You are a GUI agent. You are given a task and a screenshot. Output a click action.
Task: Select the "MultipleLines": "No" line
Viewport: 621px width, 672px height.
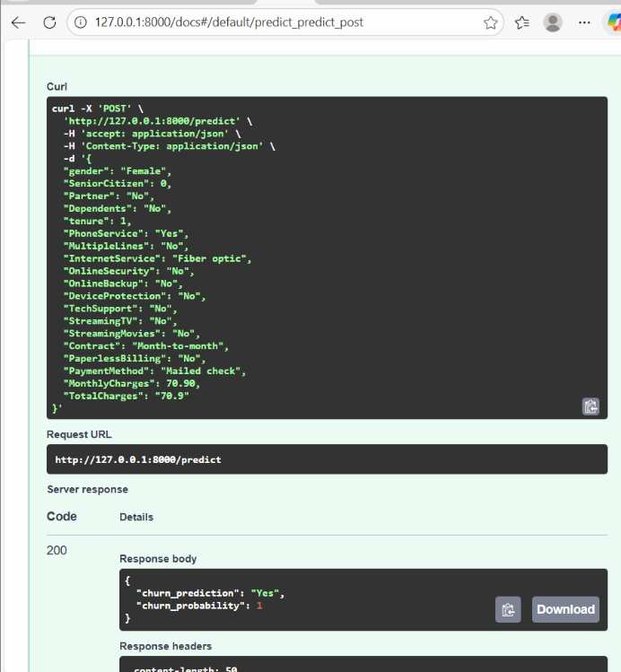click(126, 246)
